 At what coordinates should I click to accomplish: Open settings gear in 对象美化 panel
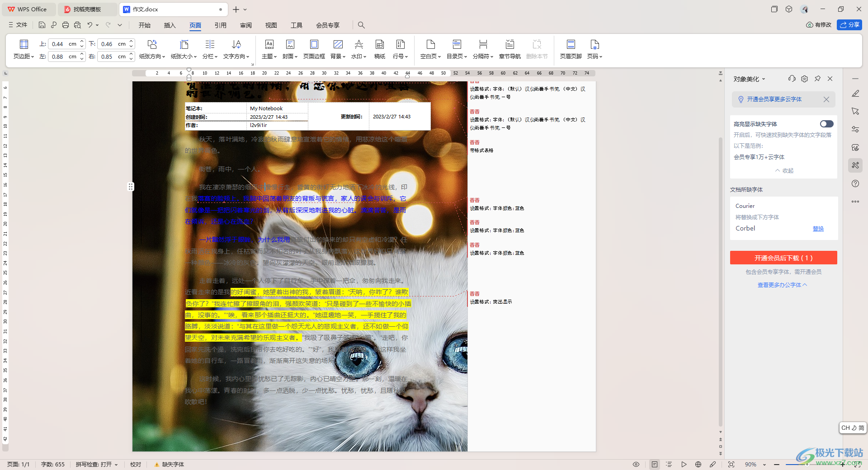804,79
